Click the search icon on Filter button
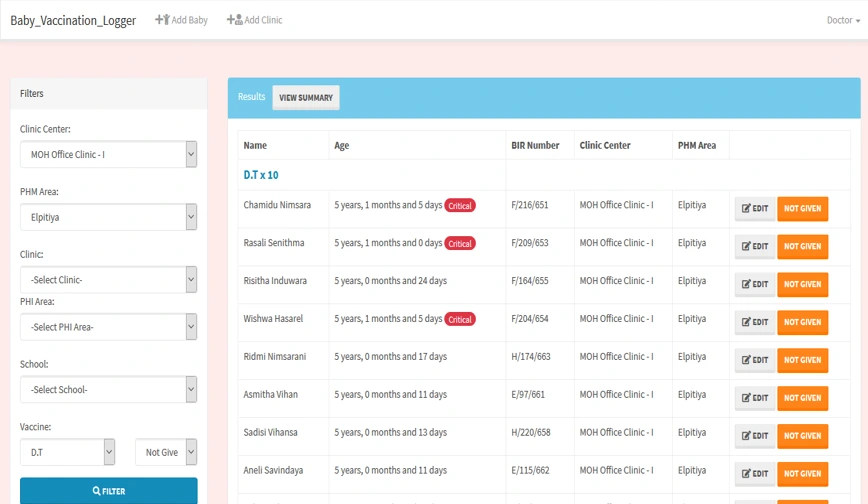Image resolution: width=868 pixels, height=504 pixels. (96, 491)
